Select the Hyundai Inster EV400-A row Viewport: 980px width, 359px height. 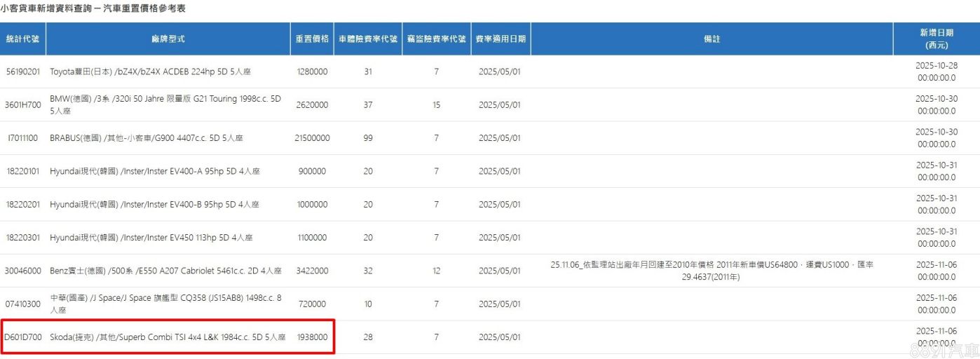tap(154, 171)
